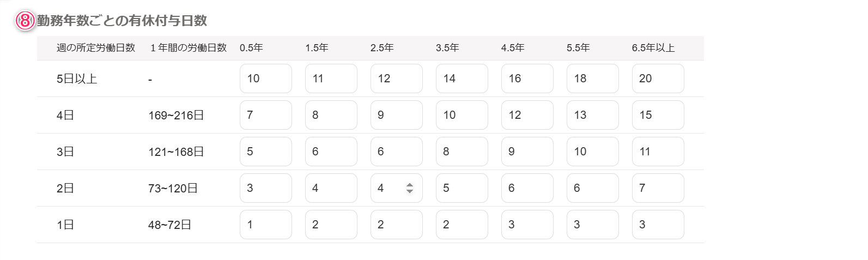Focus the 4日 5.5年 field showing 13
Image resolution: width=868 pixels, height=260 pixels.
coord(593,115)
